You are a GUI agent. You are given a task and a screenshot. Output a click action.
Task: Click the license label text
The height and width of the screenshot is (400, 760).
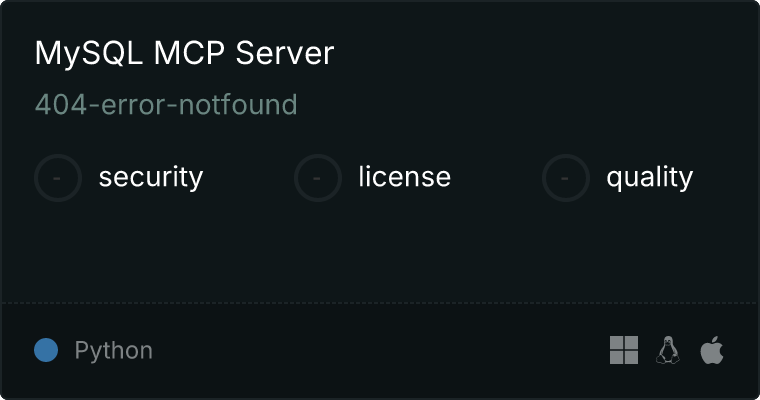[x=405, y=177]
